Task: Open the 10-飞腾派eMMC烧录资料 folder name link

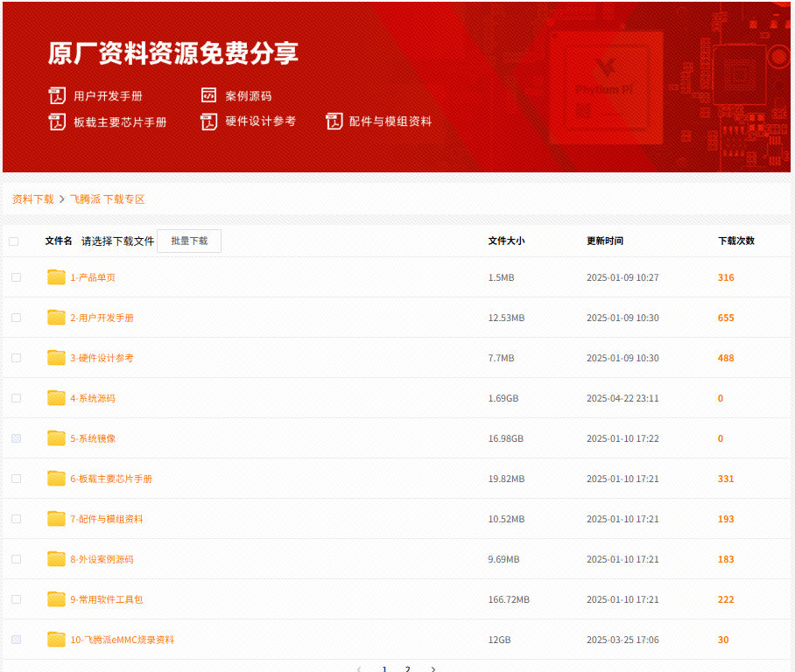Action: pos(123,640)
